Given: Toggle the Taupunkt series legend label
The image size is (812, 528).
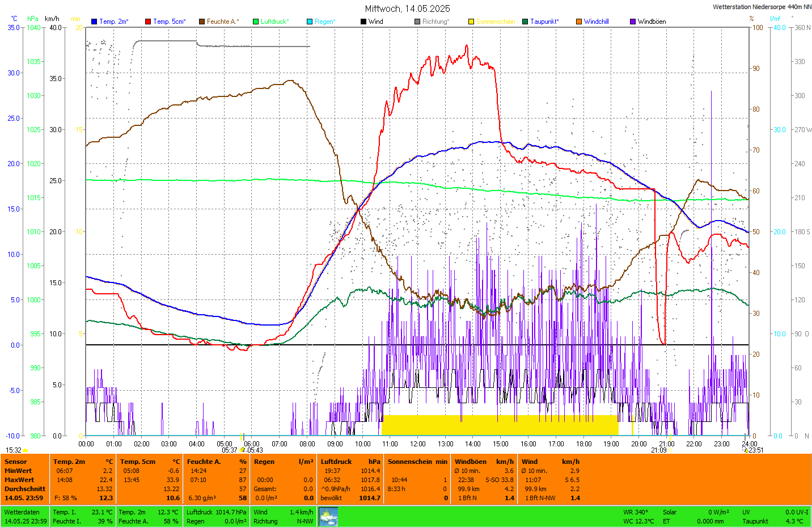Looking at the screenshot, I should (x=544, y=22).
